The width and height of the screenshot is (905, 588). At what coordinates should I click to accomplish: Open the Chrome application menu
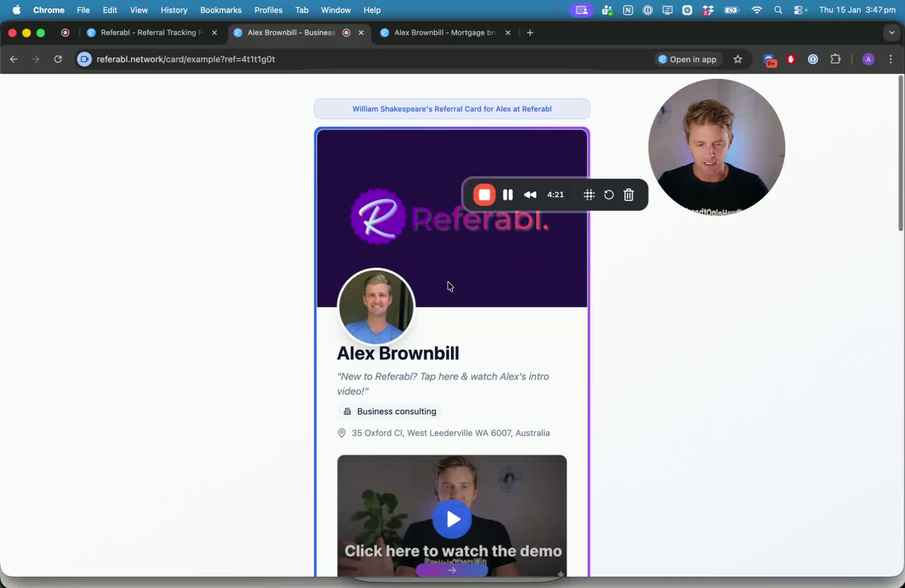[49, 10]
